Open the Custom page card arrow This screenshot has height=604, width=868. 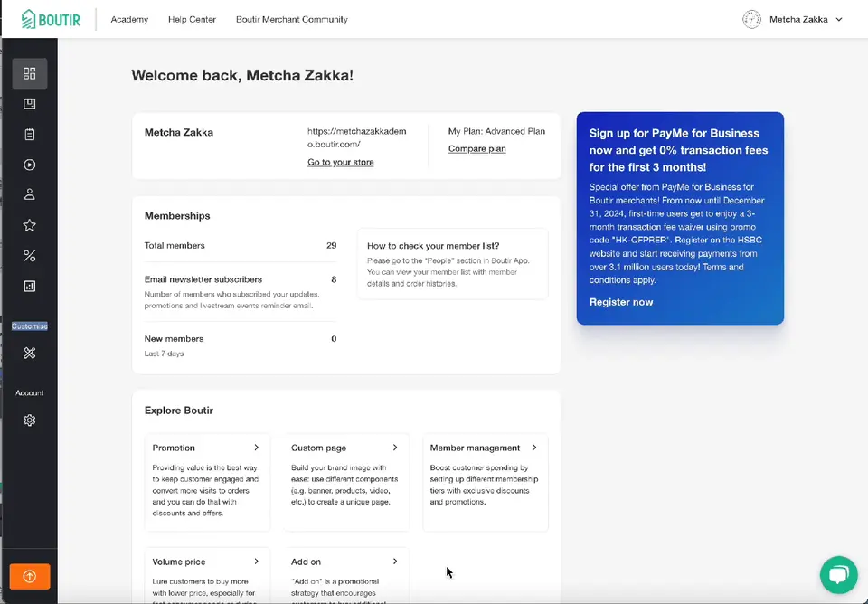(x=395, y=448)
